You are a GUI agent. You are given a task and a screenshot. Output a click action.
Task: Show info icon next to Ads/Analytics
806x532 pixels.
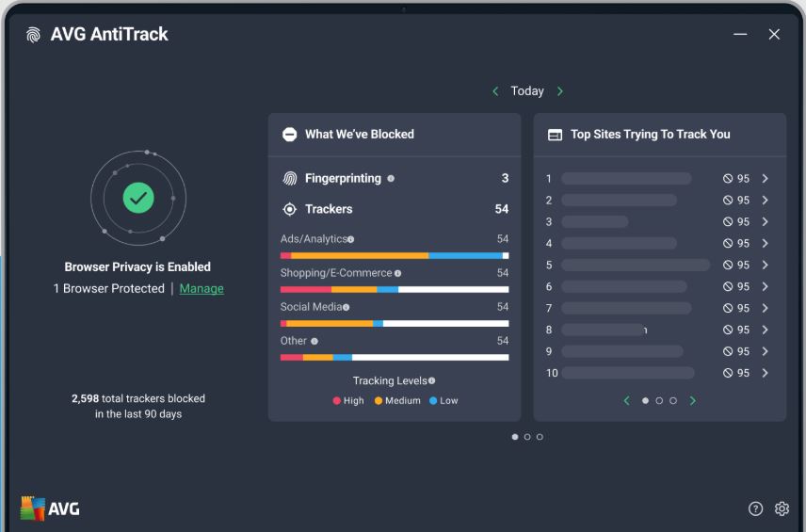(350, 239)
